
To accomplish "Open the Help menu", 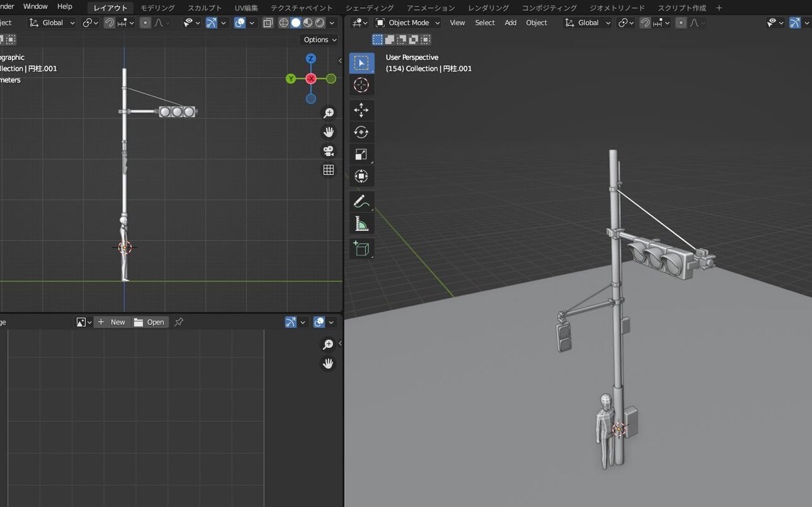I will click(65, 7).
